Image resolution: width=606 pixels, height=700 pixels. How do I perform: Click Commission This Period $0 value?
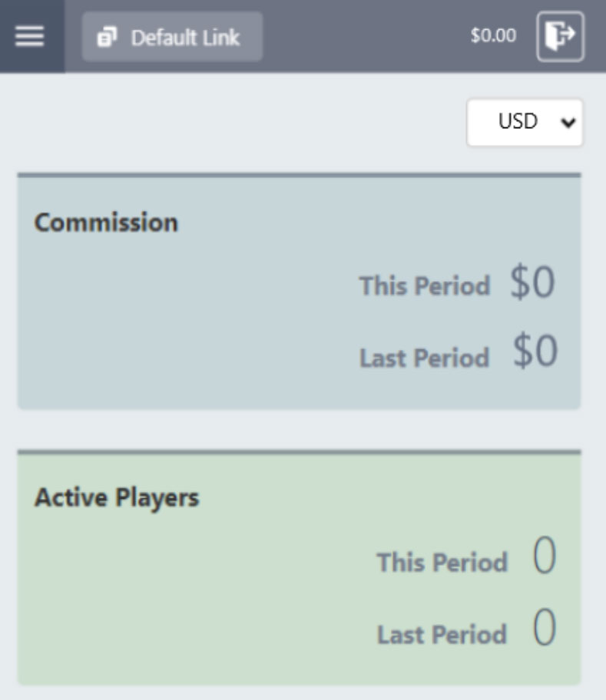(x=532, y=284)
